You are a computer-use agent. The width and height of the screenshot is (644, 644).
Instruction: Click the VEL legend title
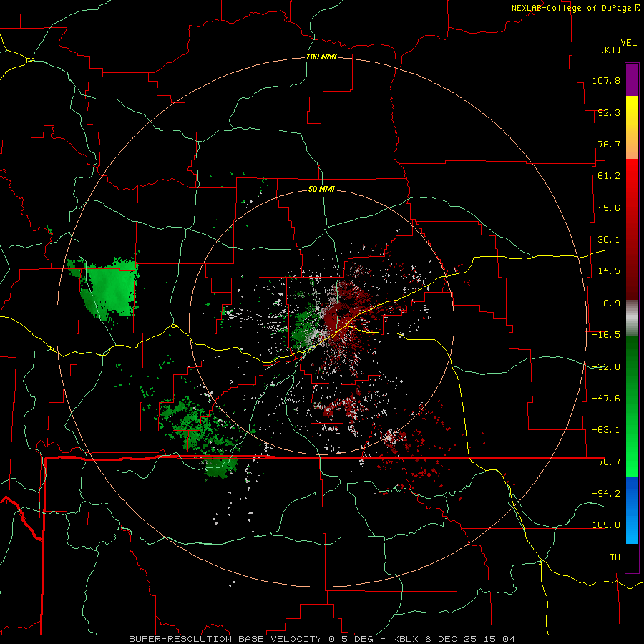[628, 43]
